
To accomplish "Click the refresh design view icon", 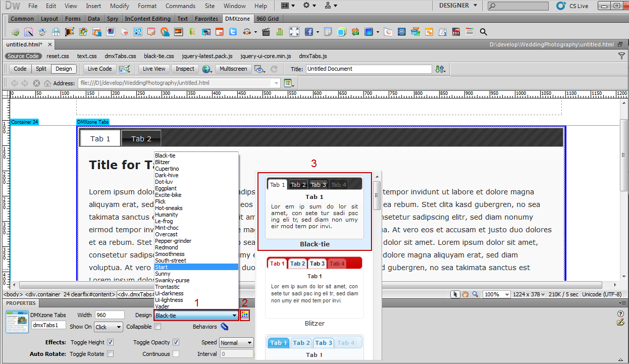I will pyautogui.click(x=274, y=69).
